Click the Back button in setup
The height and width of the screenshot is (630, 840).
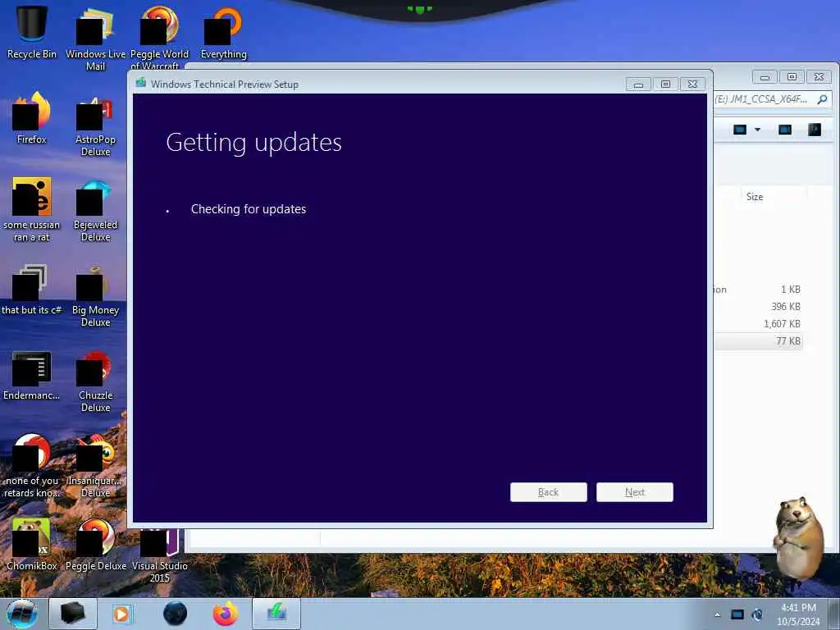click(549, 492)
